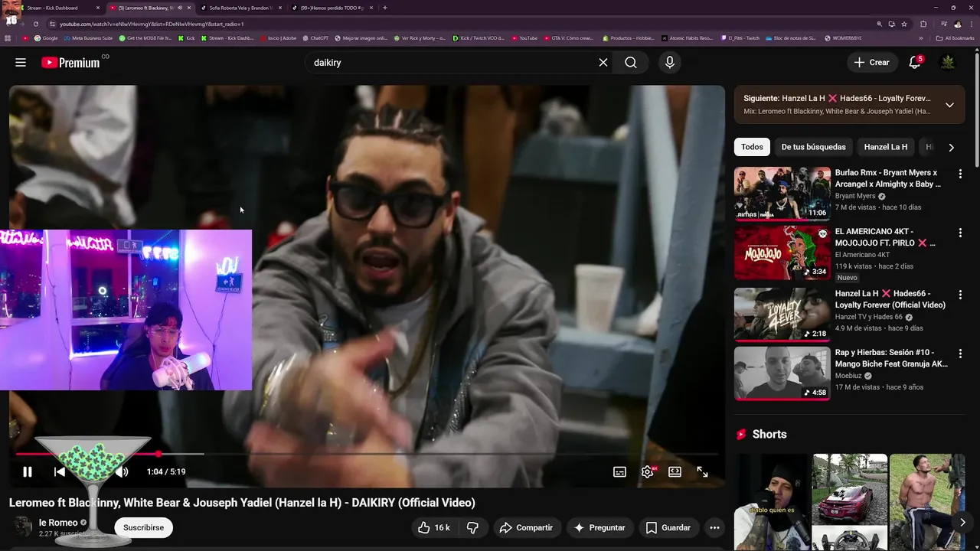The width and height of the screenshot is (980, 551).
Task: Open a new browser tab
Action: (x=384, y=8)
